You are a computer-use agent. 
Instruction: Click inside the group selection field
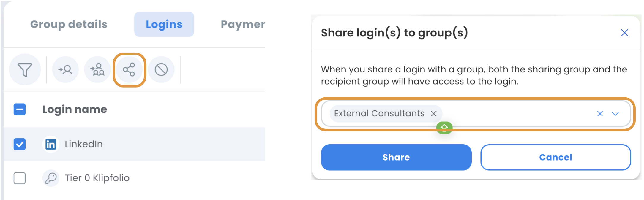click(x=517, y=114)
